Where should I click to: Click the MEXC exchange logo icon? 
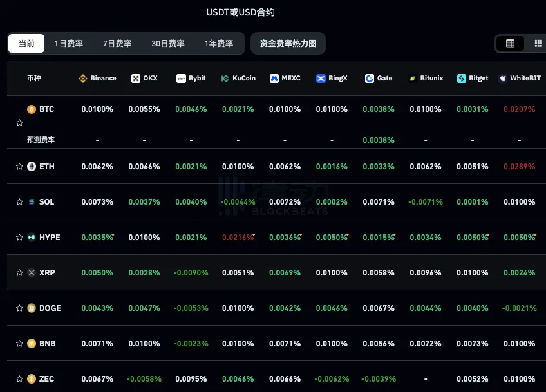[274, 79]
